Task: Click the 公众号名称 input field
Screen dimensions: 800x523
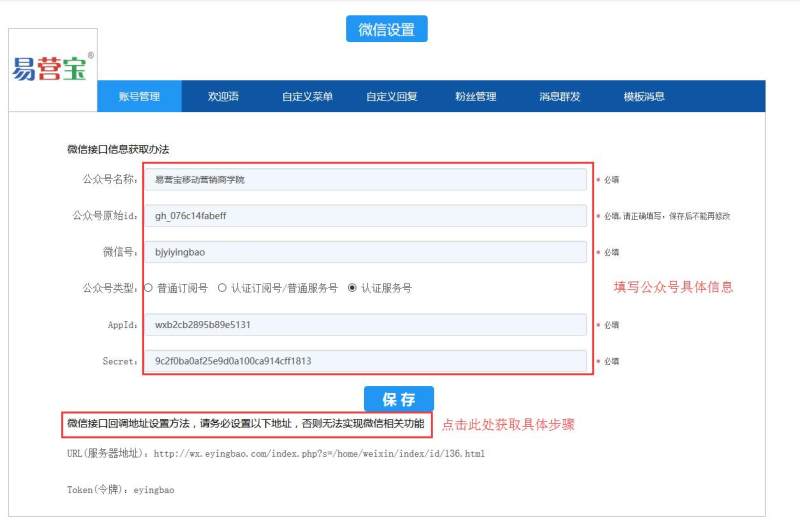Action: (x=366, y=180)
